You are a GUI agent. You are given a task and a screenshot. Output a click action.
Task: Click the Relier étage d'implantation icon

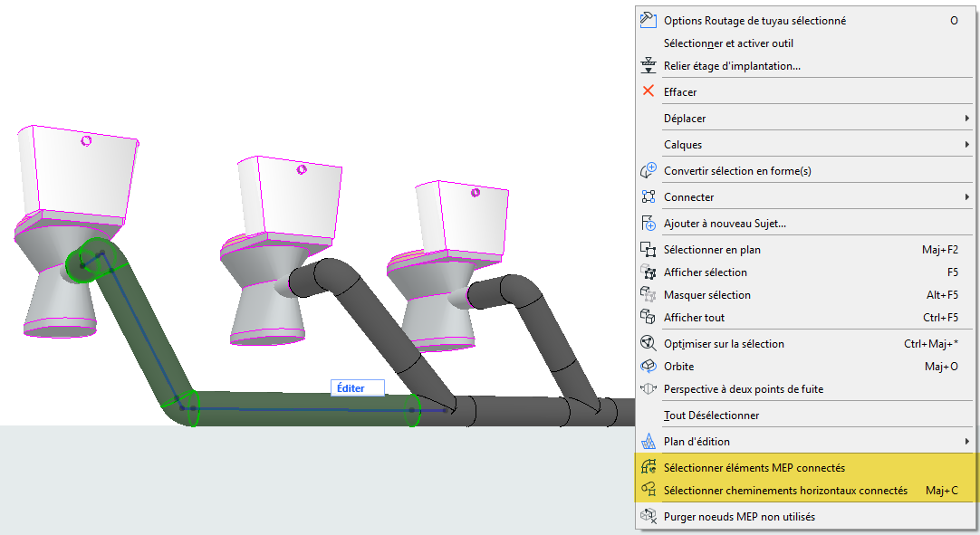649,65
